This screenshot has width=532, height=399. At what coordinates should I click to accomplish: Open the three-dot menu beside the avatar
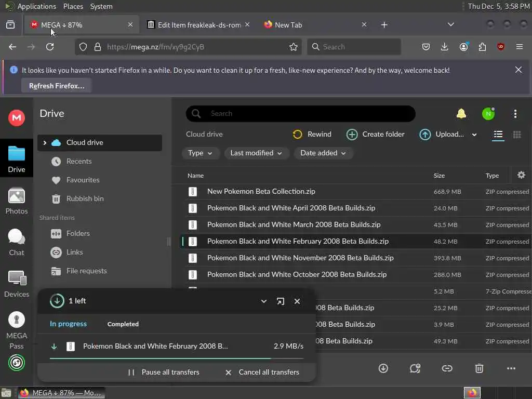515,114
